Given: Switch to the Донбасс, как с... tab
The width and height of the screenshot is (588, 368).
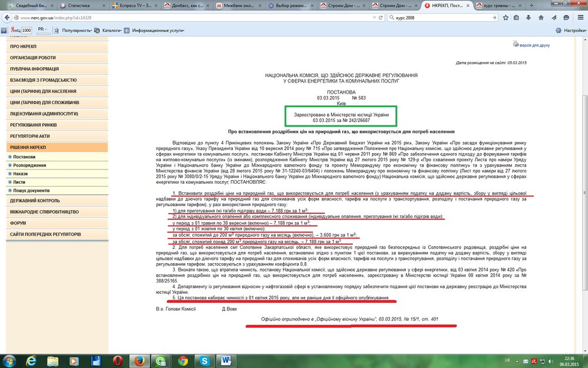Looking at the screenshot, I should coord(186,6).
